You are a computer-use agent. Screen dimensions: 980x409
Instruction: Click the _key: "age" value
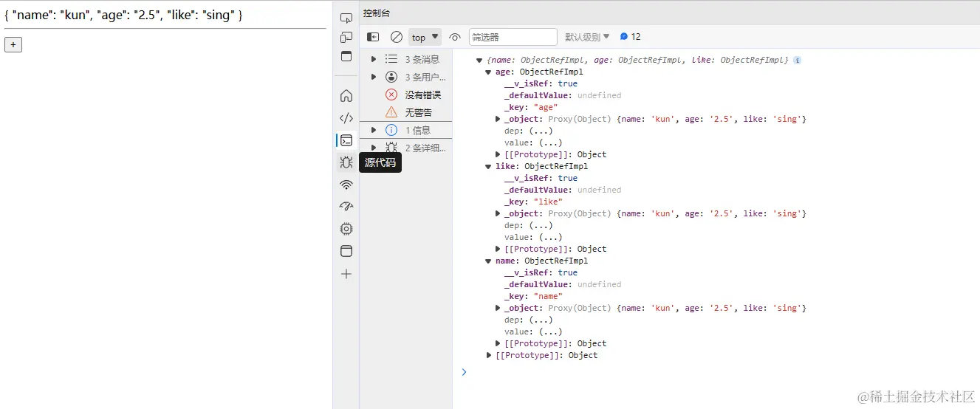click(546, 107)
